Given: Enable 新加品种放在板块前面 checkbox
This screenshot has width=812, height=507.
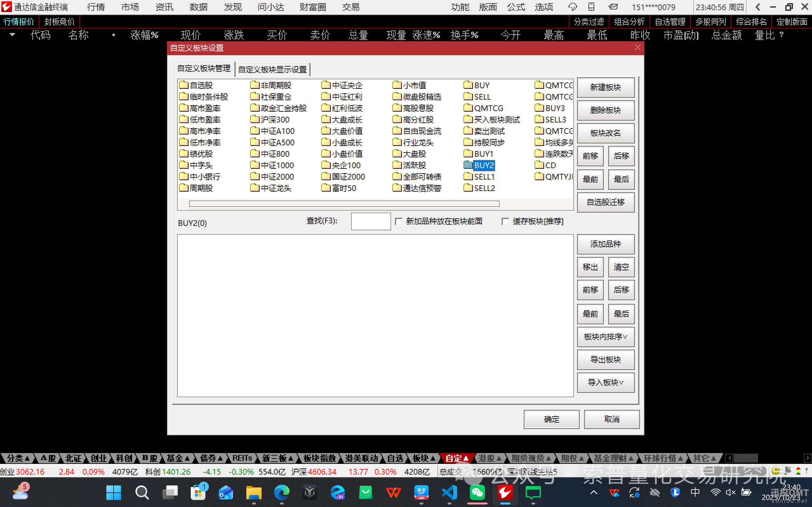Looking at the screenshot, I should 399,222.
